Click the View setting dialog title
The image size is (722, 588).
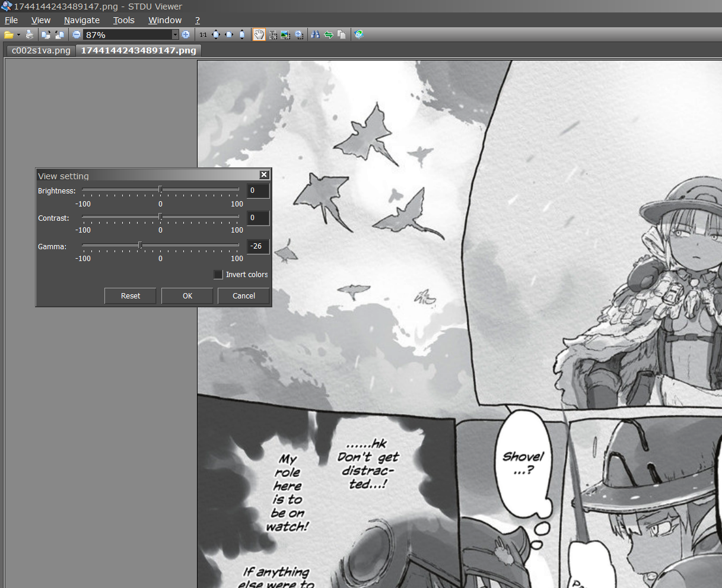click(x=63, y=176)
